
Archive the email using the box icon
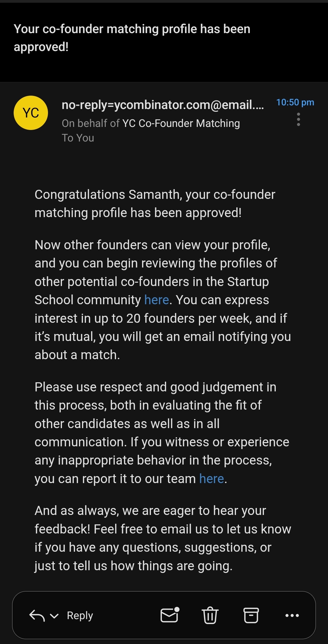coord(251,615)
